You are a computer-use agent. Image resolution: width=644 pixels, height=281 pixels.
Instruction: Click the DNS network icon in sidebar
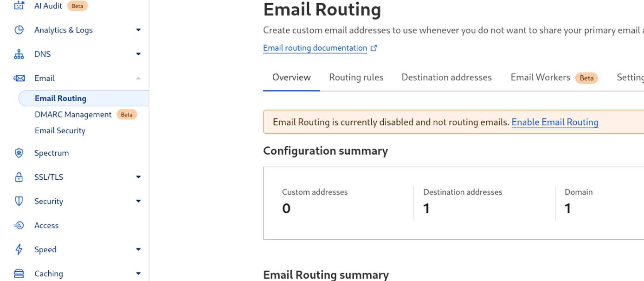19,54
